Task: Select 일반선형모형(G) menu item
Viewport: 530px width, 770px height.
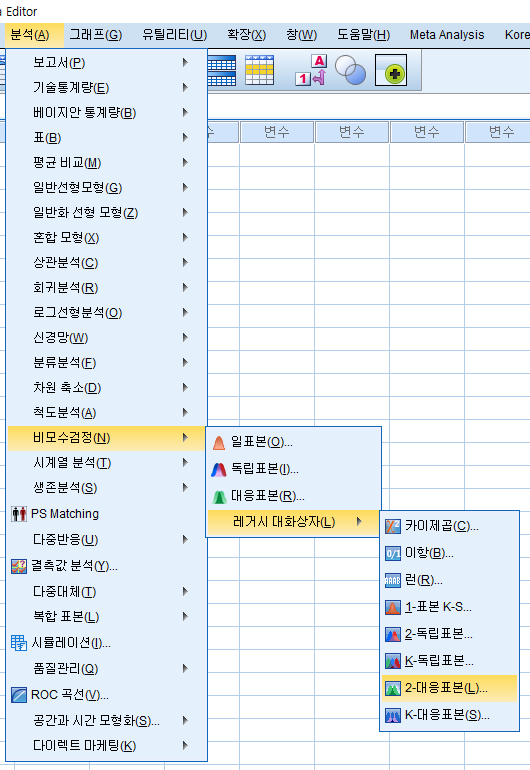Action: point(107,188)
